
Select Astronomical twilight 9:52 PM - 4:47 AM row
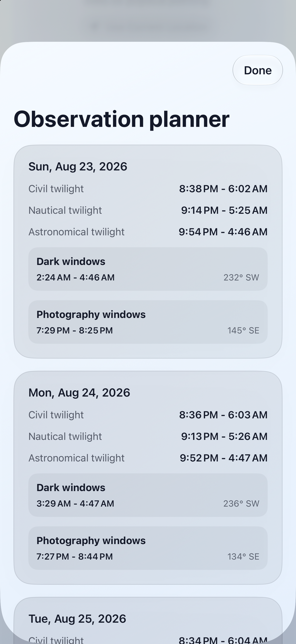(148, 458)
